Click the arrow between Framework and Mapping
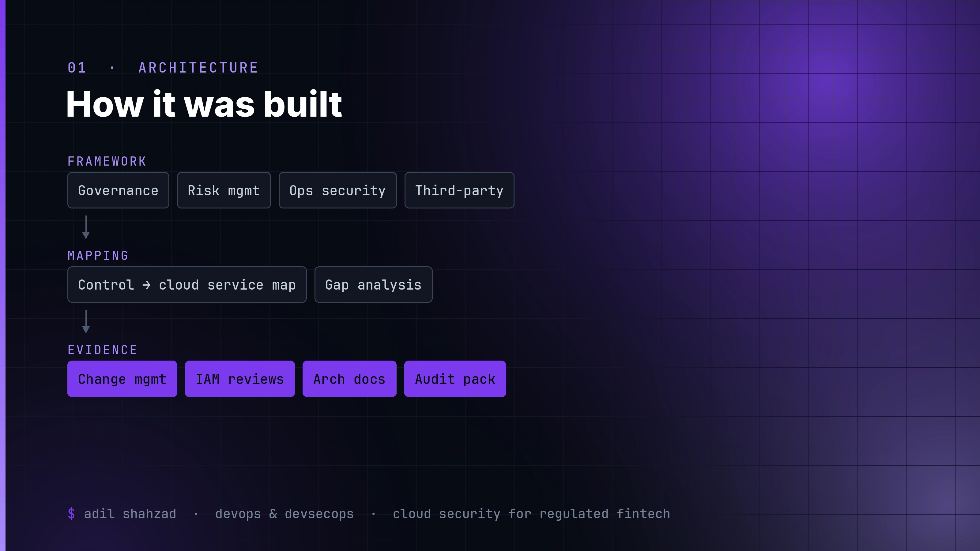Image resolution: width=980 pixels, height=551 pixels. [86, 227]
